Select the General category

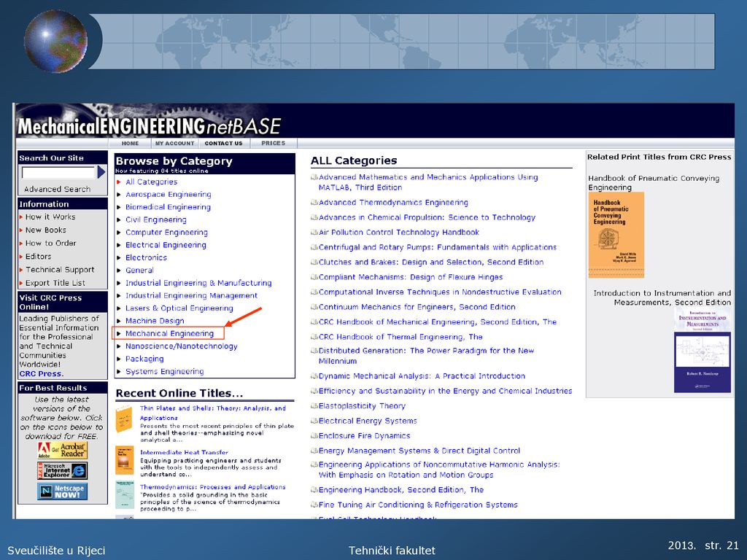coord(139,271)
